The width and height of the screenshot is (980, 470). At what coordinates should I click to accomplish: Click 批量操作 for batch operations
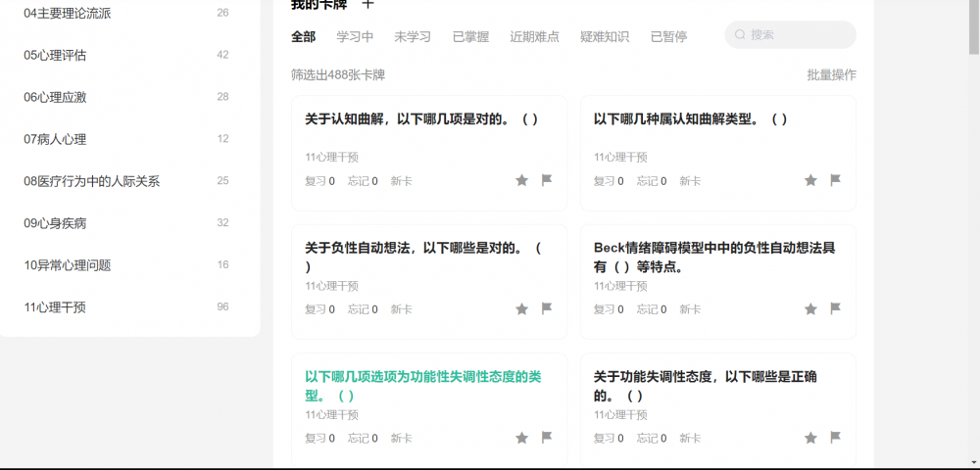831,74
